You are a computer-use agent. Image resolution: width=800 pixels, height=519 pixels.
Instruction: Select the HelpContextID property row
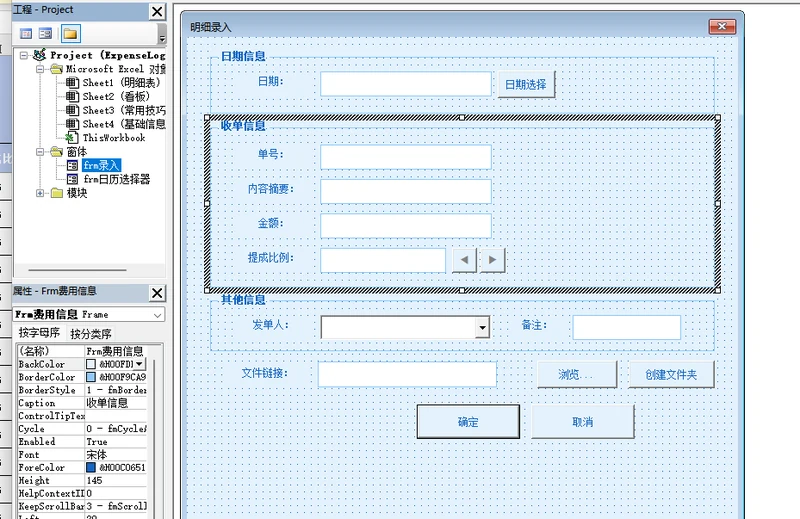coord(82,493)
